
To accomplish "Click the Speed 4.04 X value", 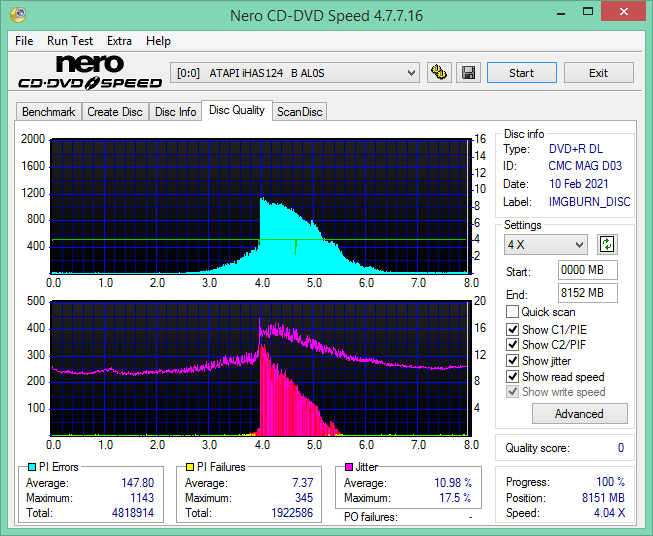I will click(x=609, y=513).
